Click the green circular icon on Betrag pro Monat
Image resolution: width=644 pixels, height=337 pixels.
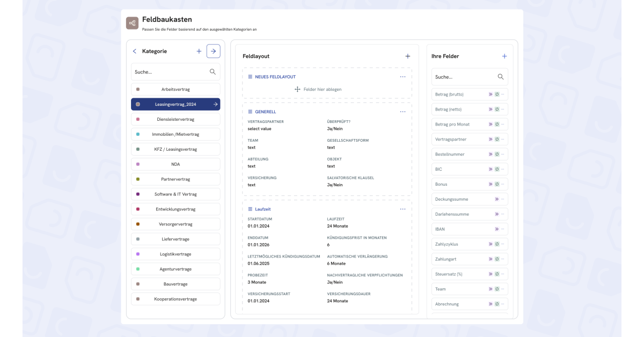(x=497, y=124)
